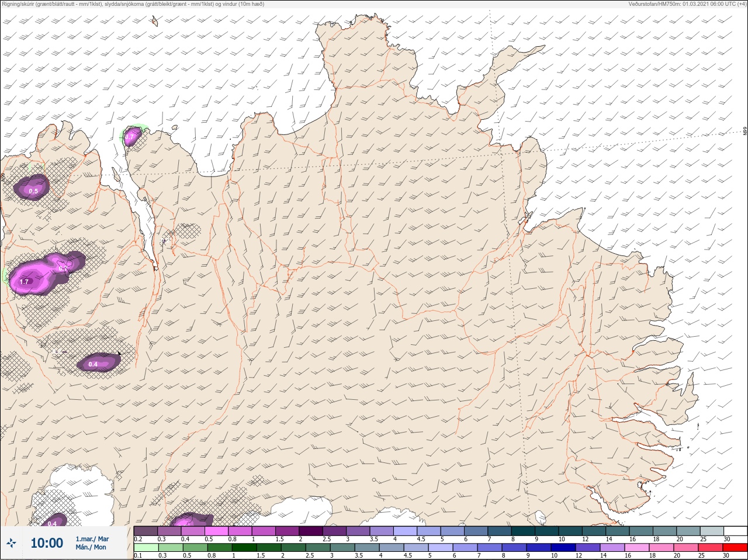Pick the white swatch at 30 in upper legend

click(735, 531)
